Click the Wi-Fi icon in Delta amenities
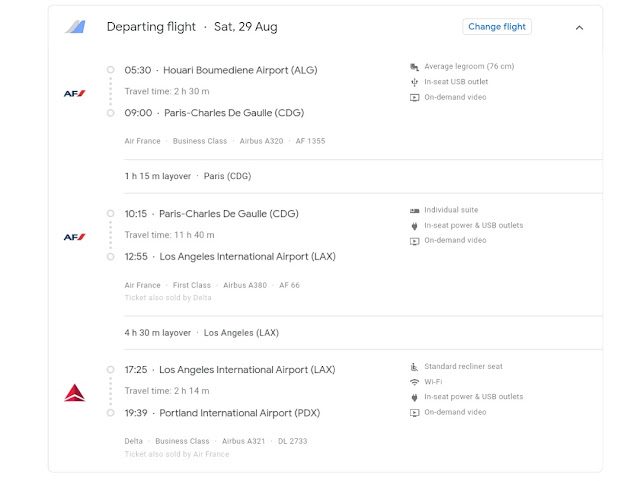Screen dimensions: 640x481 (x=414, y=382)
